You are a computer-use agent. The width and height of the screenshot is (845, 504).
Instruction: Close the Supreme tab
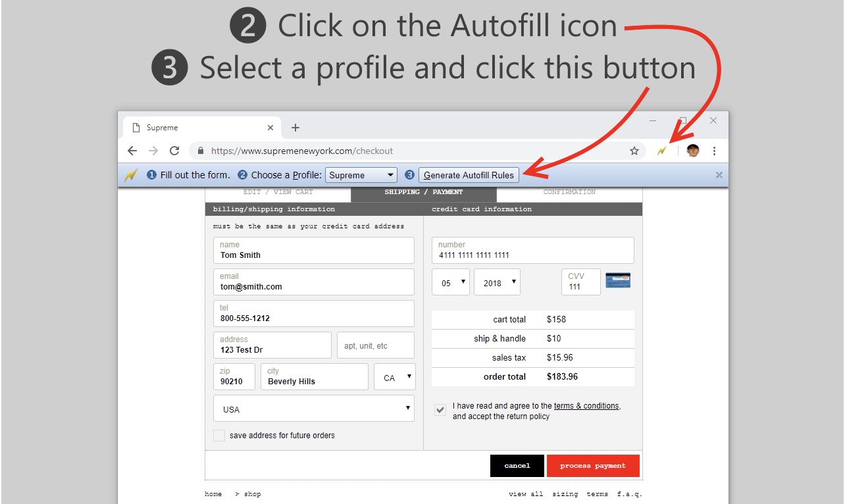point(270,128)
